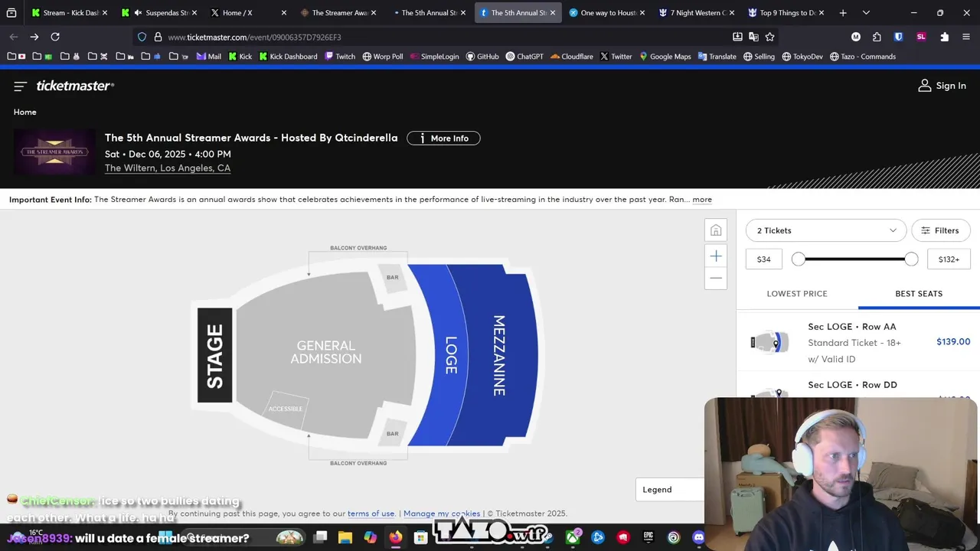
Task: Open the Cloudflare bookmark
Action: [571, 57]
